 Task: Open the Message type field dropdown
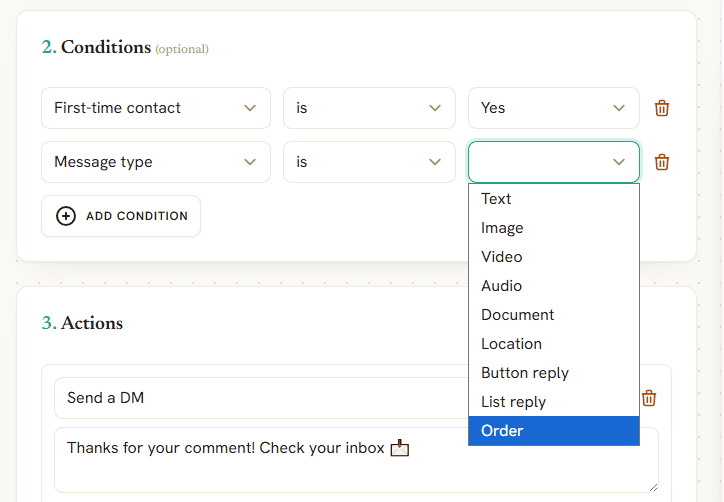tap(156, 162)
